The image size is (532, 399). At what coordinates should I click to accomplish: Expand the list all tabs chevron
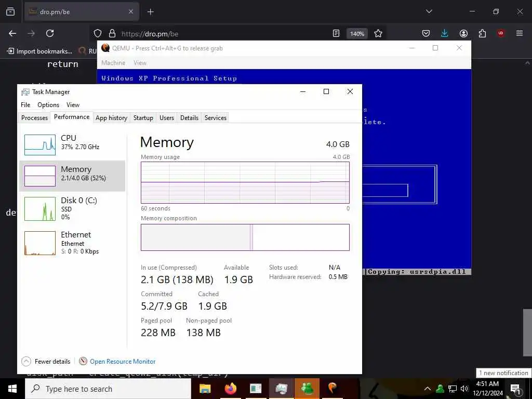429,11
